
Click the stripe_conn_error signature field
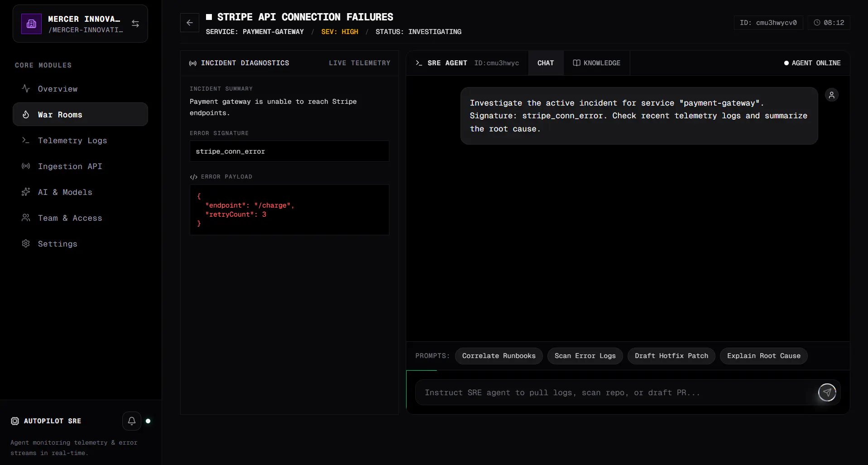[x=289, y=151]
